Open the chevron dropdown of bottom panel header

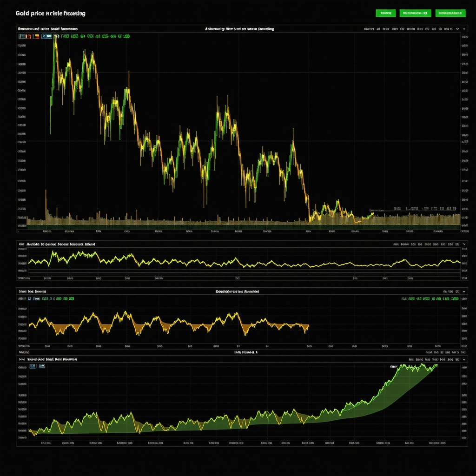click(464, 359)
